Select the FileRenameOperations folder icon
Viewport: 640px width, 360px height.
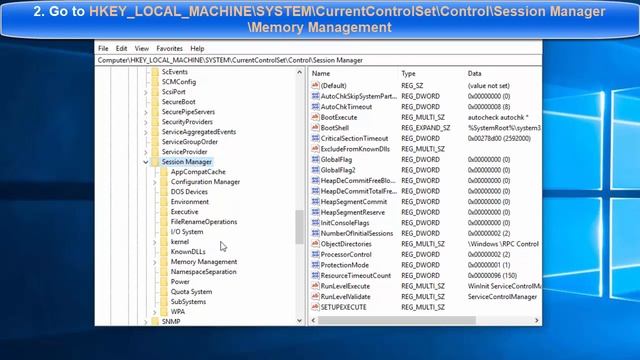(x=164, y=222)
